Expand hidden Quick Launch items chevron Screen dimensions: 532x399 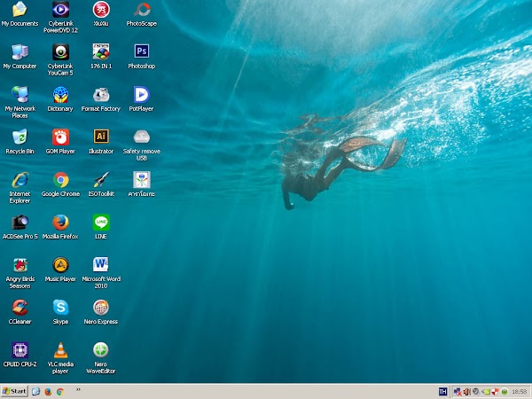click(x=78, y=389)
